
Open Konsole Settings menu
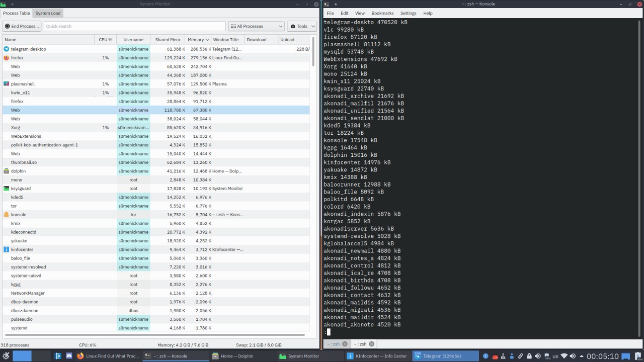tap(409, 13)
